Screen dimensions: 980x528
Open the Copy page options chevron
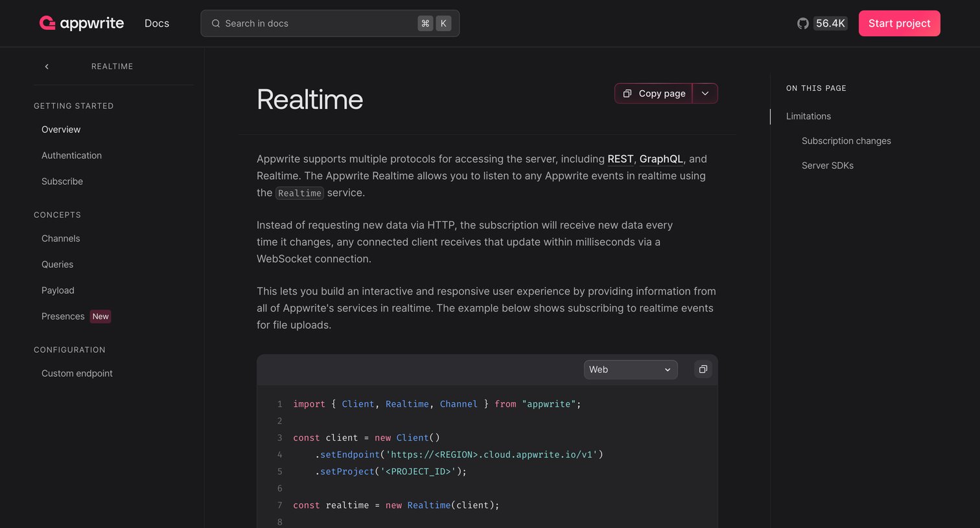point(705,93)
